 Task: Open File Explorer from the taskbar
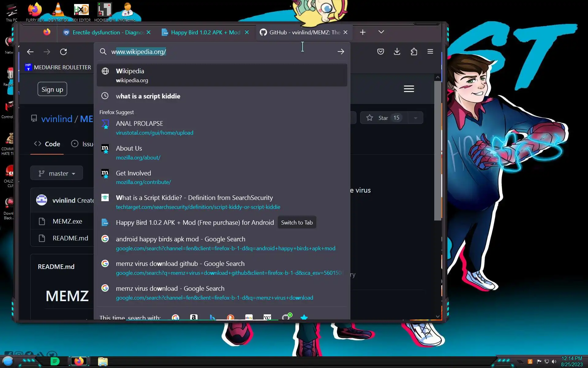click(x=103, y=362)
